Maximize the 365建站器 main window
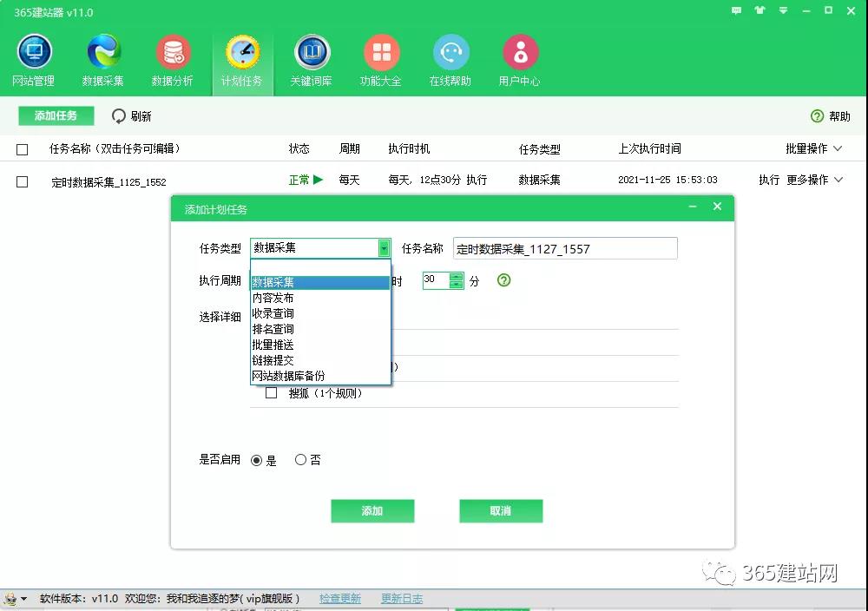 pos(829,10)
